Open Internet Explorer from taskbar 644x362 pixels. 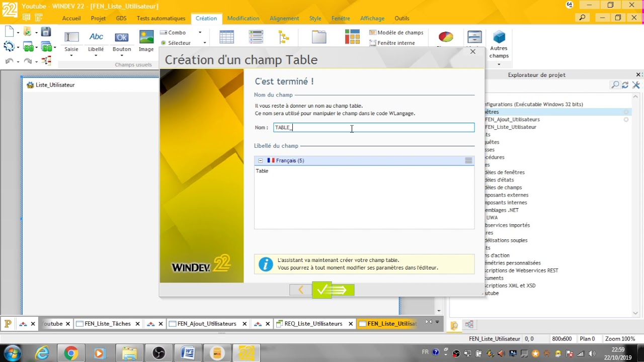(42, 353)
